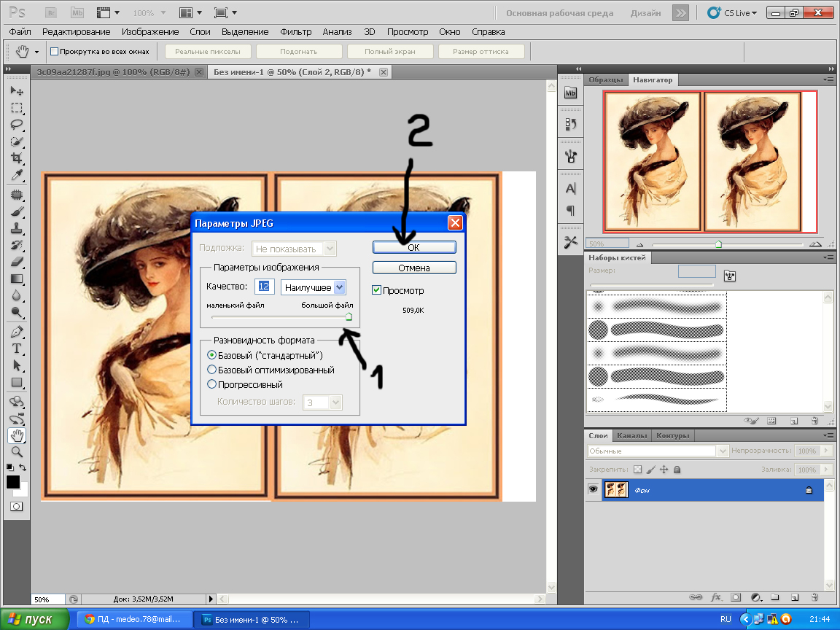Select the Dodge tool
Screen dimensions: 840x630
pos(17,312)
